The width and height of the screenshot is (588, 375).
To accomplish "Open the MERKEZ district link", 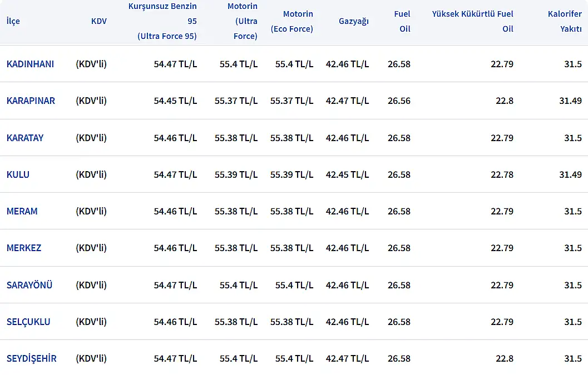I will (x=24, y=248).
